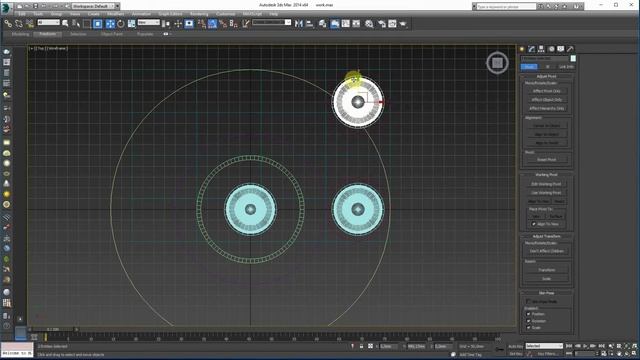Open the Layer Manager icon

pyautogui.click(x=322, y=24)
